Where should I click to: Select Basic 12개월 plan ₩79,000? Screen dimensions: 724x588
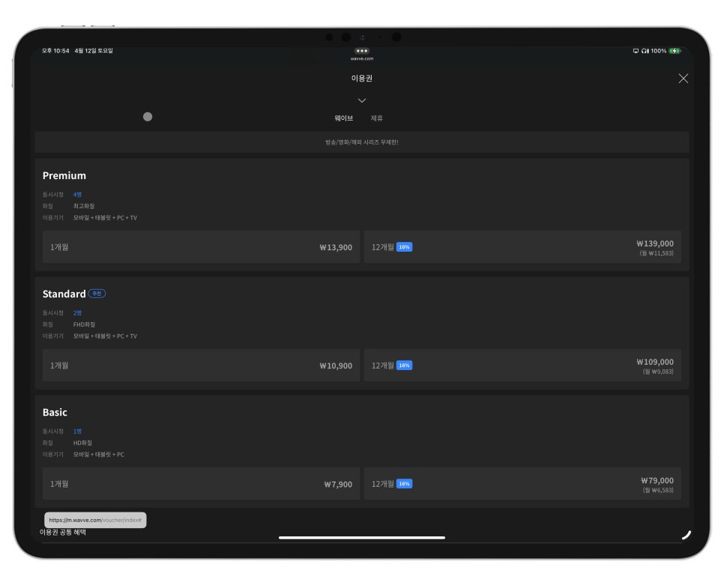coord(522,484)
